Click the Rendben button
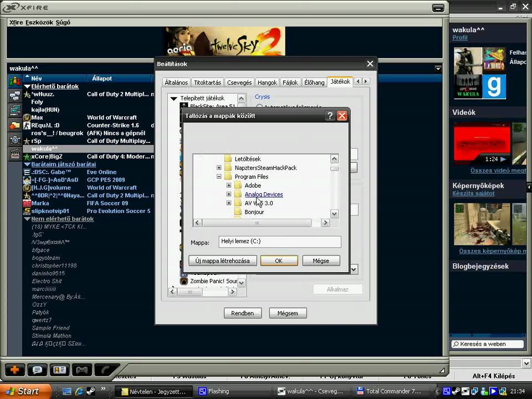 tap(243, 313)
